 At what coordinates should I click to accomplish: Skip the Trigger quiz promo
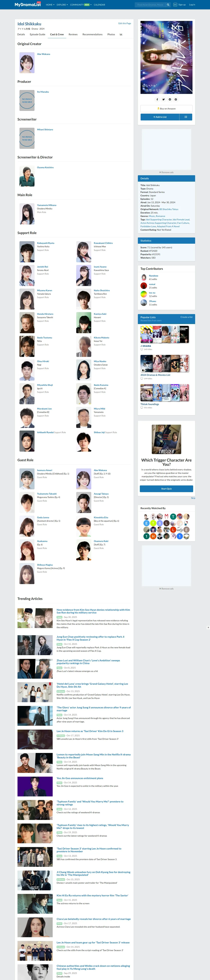point(193,498)
